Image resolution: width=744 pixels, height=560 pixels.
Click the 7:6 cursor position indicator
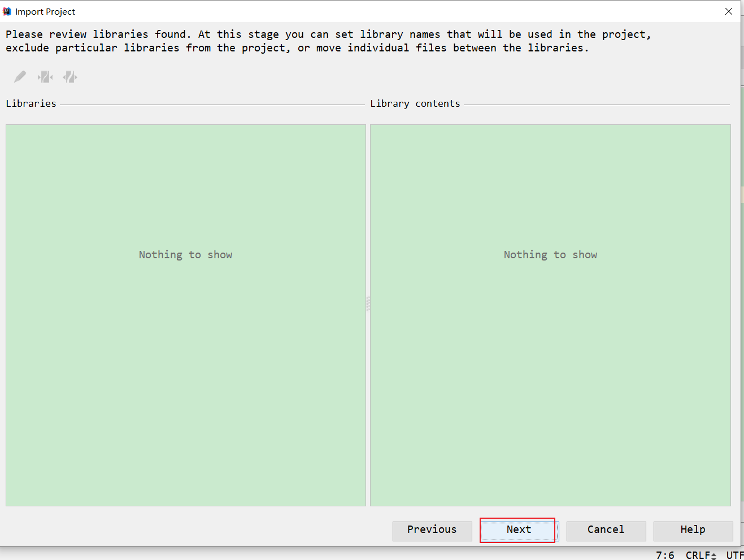tap(665, 555)
